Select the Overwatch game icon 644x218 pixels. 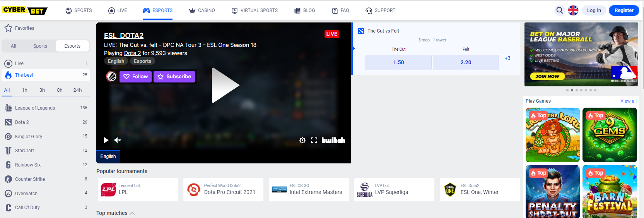8,193
